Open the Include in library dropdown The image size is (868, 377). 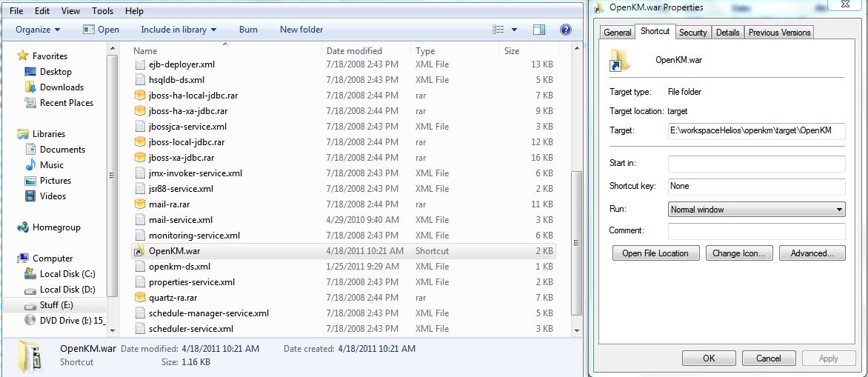coord(178,30)
